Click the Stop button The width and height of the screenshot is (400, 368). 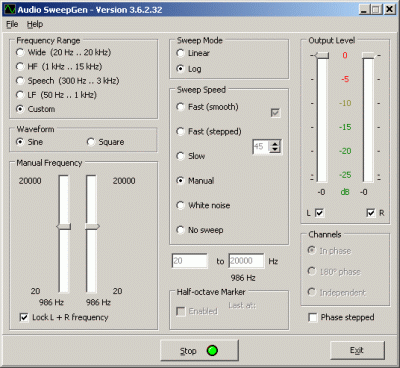coord(199,350)
